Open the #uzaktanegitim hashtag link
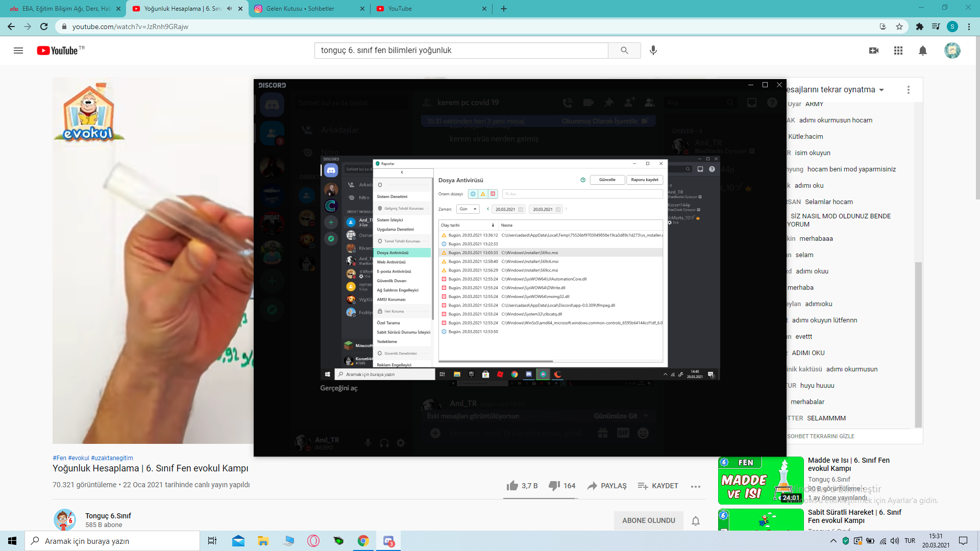The height and width of the screenshot is (551, 980). (x=112, y=458)
